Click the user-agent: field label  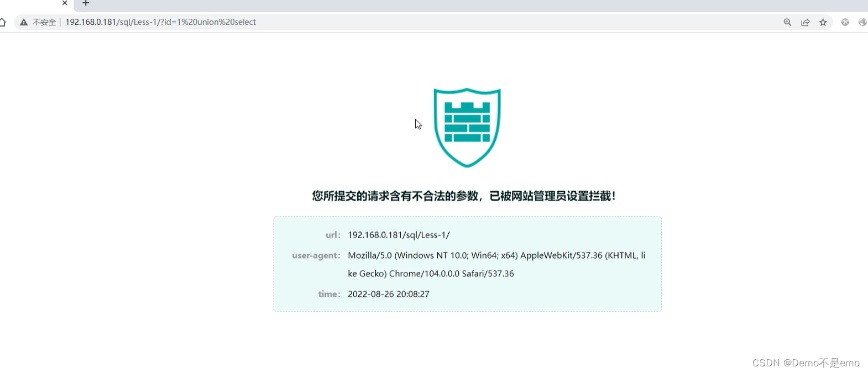[316, 255]
